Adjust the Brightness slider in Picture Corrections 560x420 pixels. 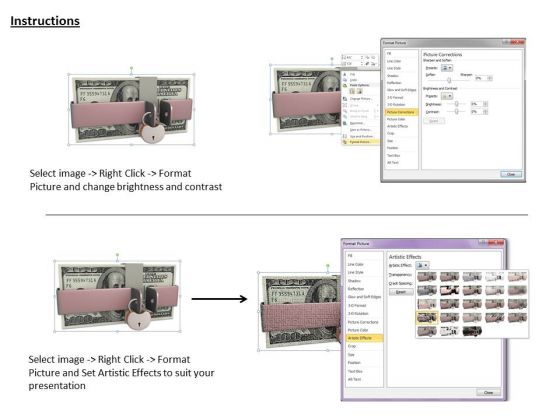tap(456, 104)
